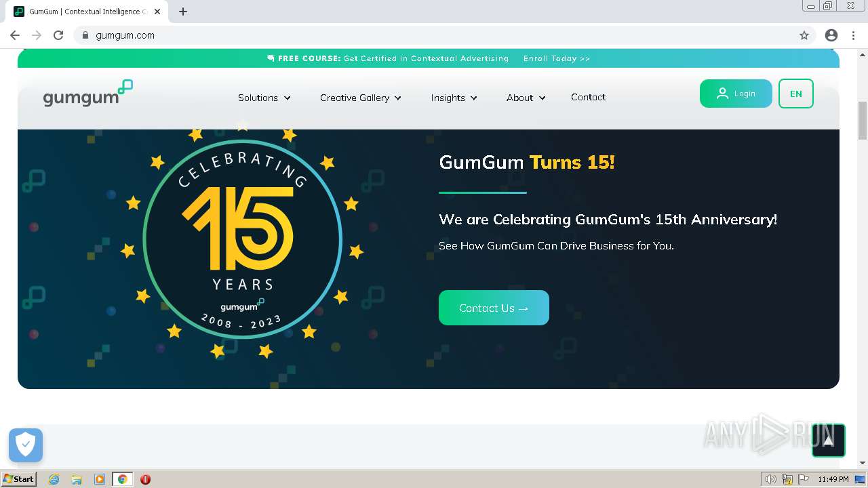
Task: Select the GumGum browser tab
Action: coord(88,12)
